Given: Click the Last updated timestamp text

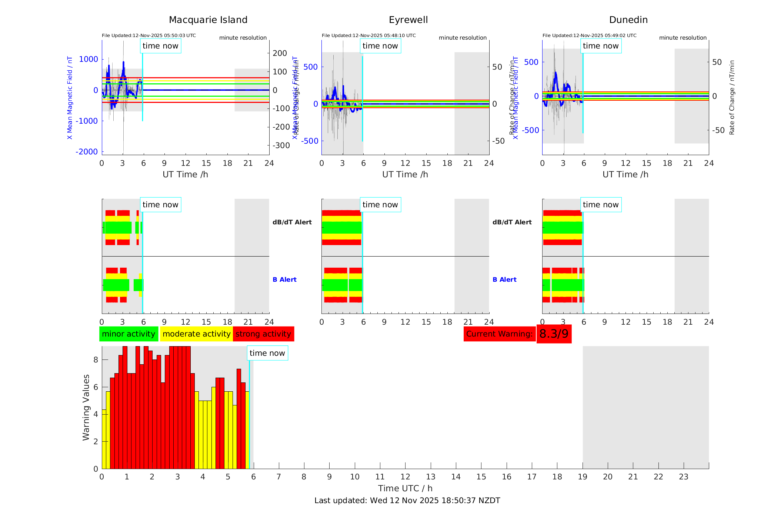Looking at the screenshot, I should (x=407, y=501).
